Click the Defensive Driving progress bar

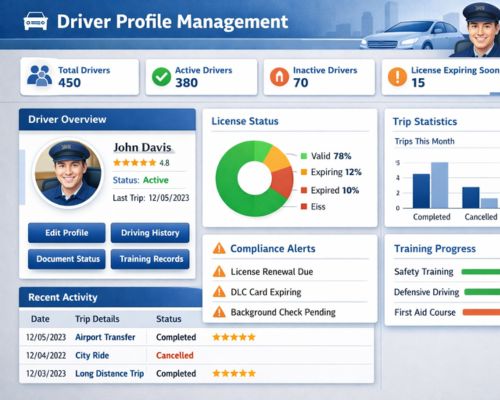point(482,292)
